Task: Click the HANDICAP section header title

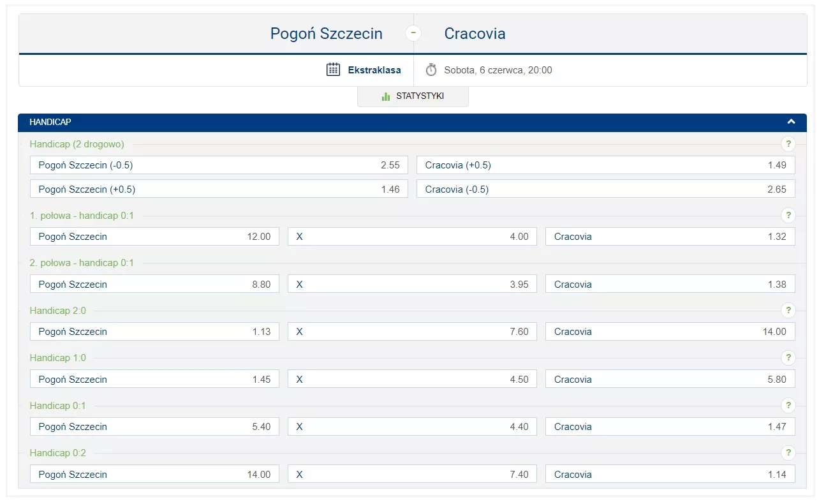Action: coord(50,122)
